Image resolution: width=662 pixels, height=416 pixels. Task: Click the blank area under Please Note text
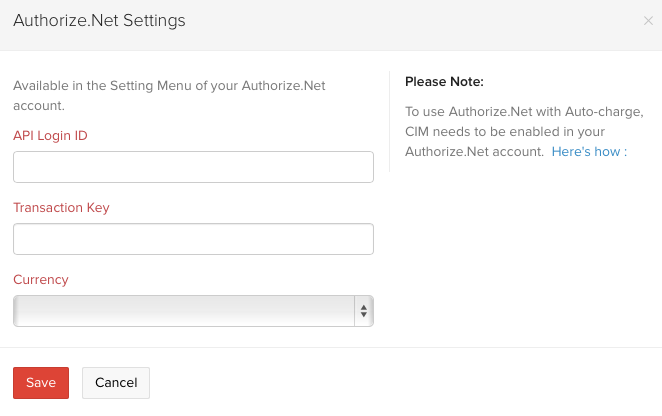coord(520,250)
